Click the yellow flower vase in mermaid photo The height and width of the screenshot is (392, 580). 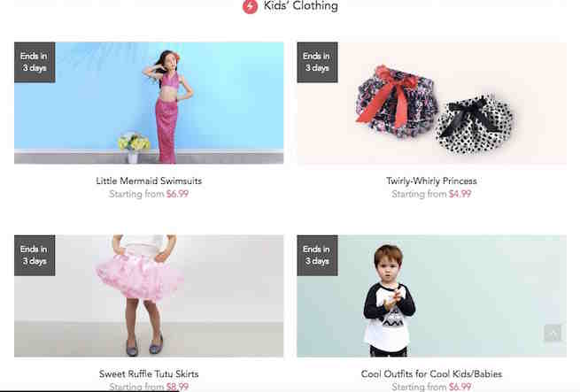[x=134, y=147]
